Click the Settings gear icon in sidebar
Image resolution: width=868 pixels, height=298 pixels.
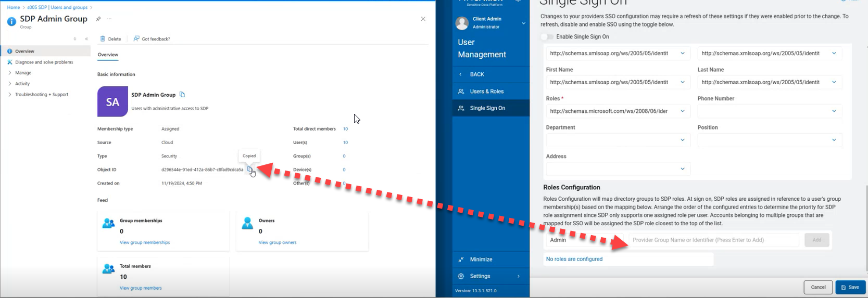click(461, 276)
